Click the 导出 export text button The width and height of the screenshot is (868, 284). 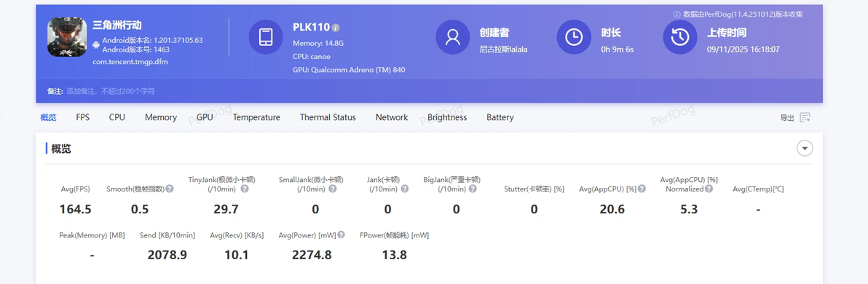click(786, 117)
